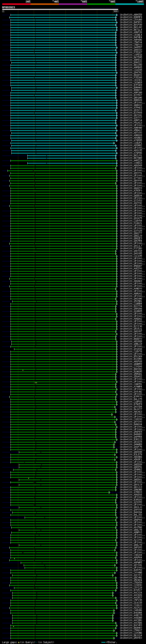Select hit label UniRef100_B9IF99
Image resolution: width=146 pixels, height=644 pixels.
131,25
